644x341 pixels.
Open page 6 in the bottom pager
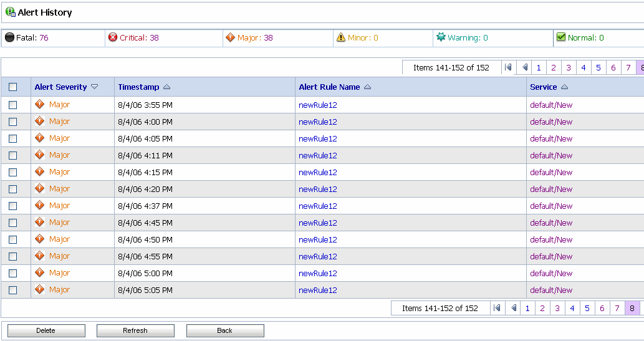point(602,308)
